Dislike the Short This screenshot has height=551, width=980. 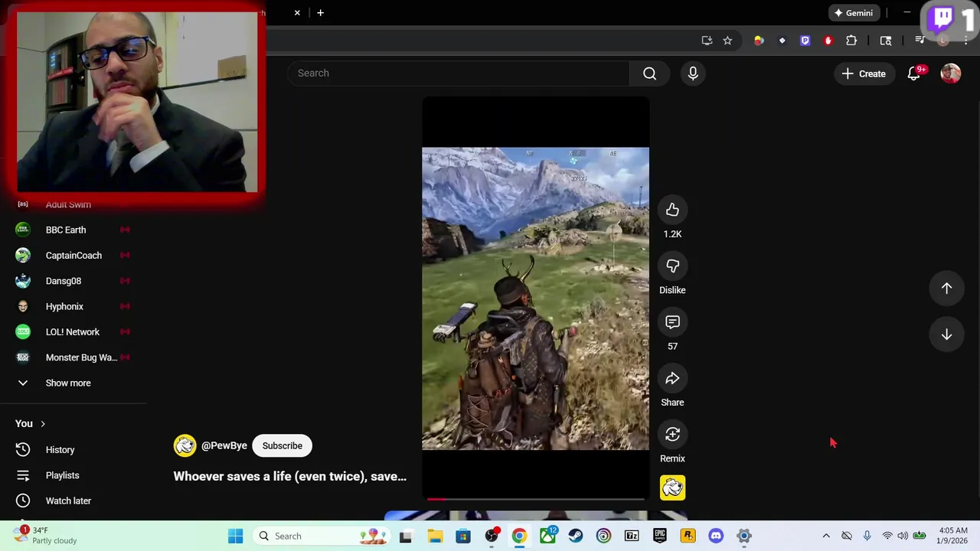672,266
